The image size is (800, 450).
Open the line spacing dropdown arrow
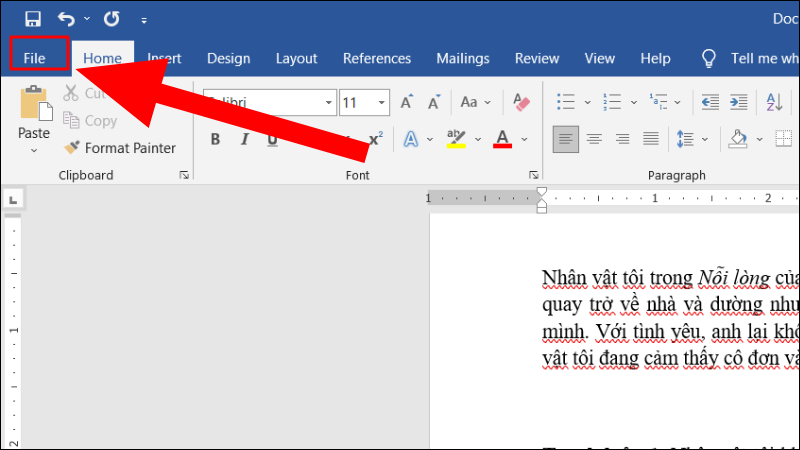point(705,139)
